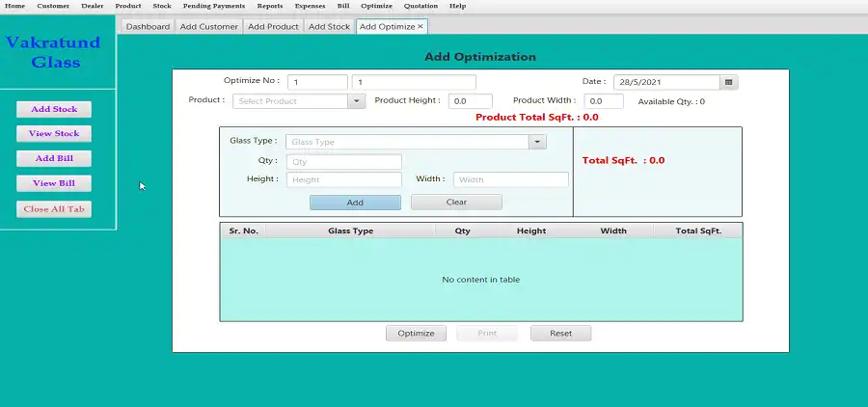Go to the Add Product tab
The width and height of the screenshot is (868, 407).
[273, 27]
